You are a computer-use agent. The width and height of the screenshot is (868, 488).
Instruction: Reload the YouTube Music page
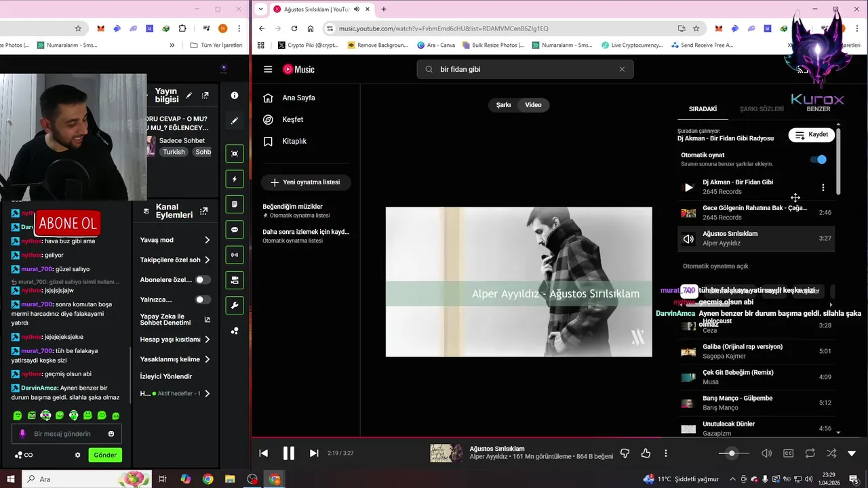(x=294, y=28)
